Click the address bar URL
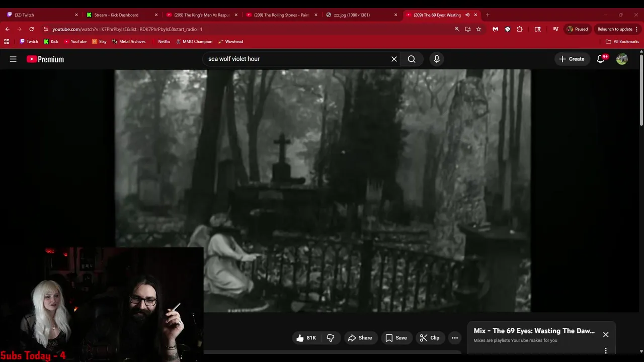644x362 pixels. pos(127,29)
